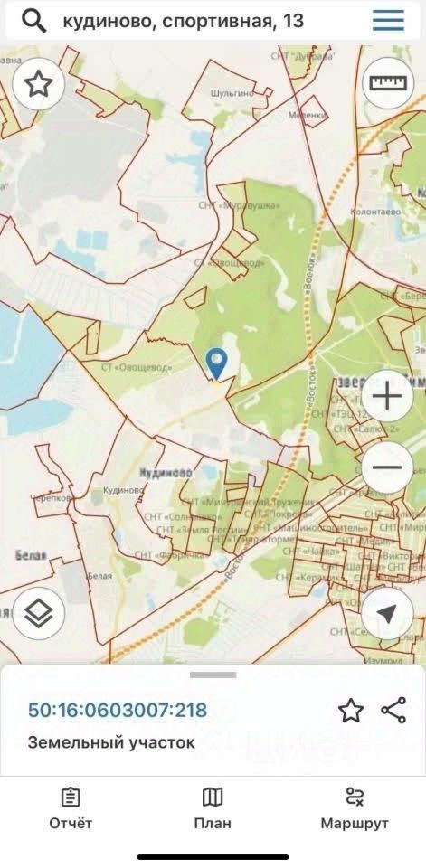Screen dimensions: 426x868
Task: Add parcel to favorites star in panel
Action: [351, 711]
